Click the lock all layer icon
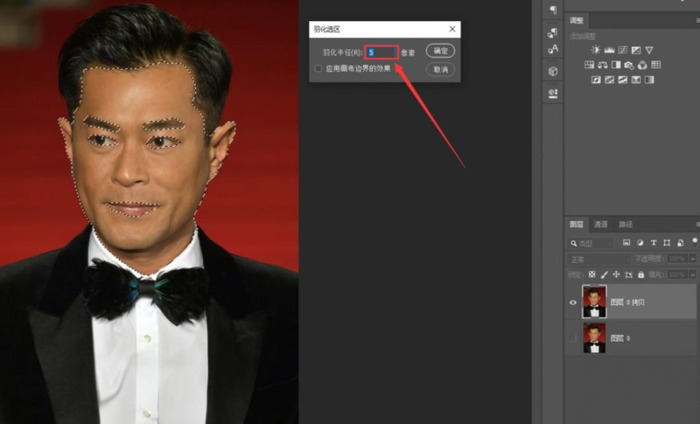Image resolution: width=700 pixels, height=424 pixels. point(641,274)
